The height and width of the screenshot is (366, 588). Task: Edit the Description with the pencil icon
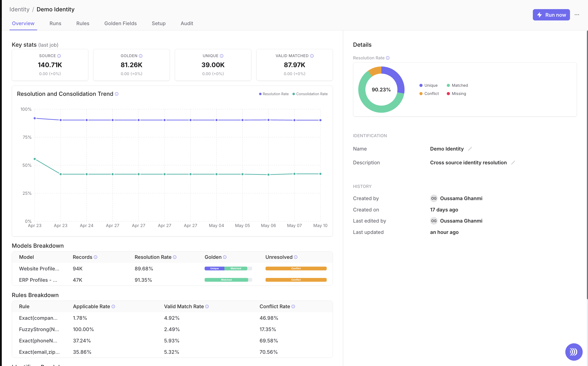tap(513, 163)
